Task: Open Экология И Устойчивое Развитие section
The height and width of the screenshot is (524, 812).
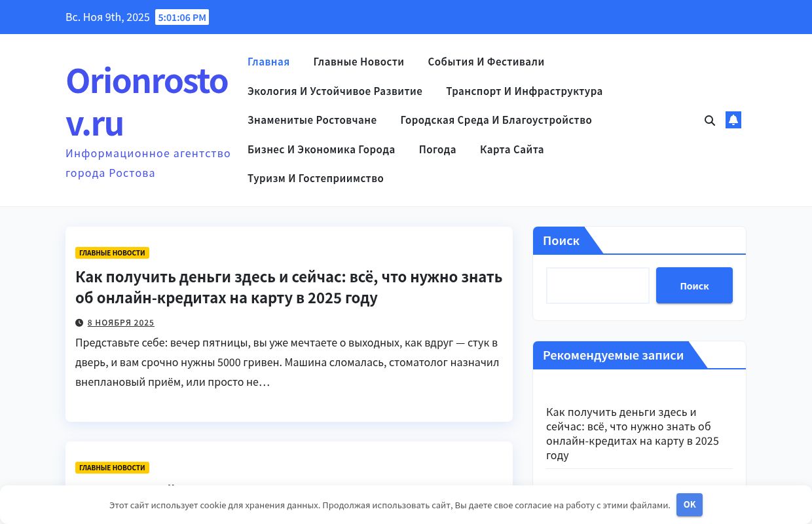Action: (335, 91)
